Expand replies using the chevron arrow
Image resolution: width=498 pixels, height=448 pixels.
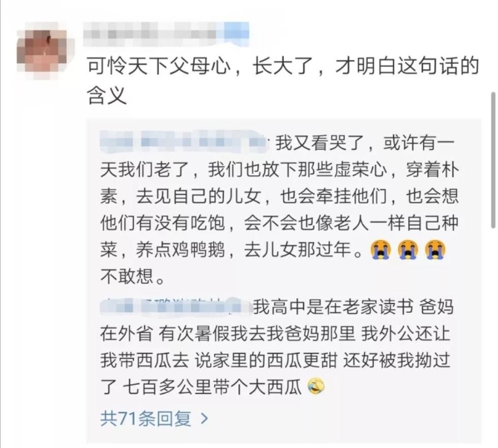[204, 419]
